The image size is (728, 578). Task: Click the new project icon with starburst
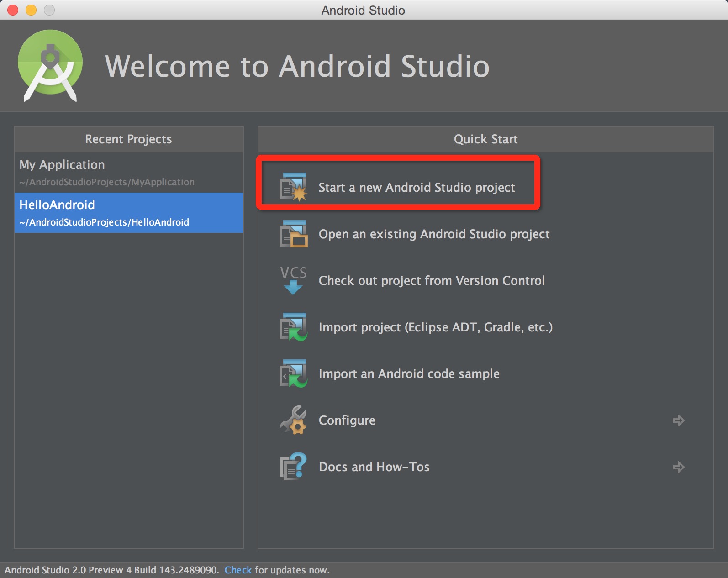[293, 187]
